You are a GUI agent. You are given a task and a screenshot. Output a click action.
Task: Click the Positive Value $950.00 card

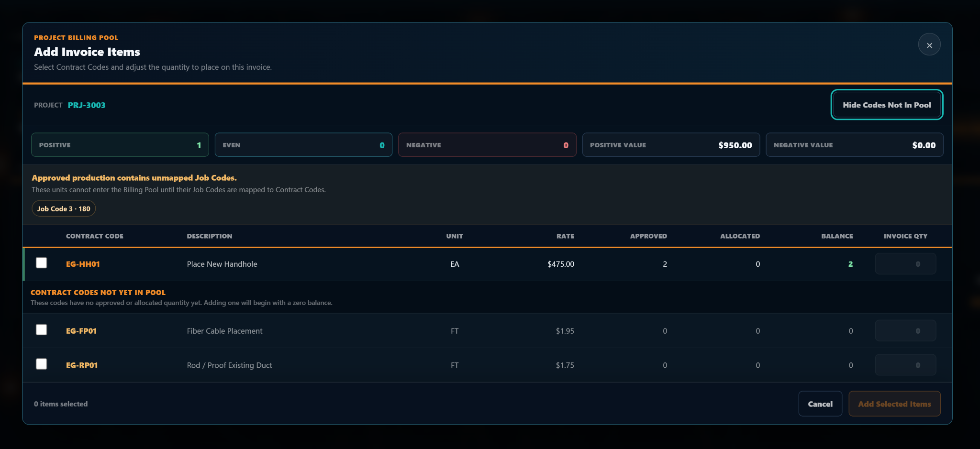(671, 145)
